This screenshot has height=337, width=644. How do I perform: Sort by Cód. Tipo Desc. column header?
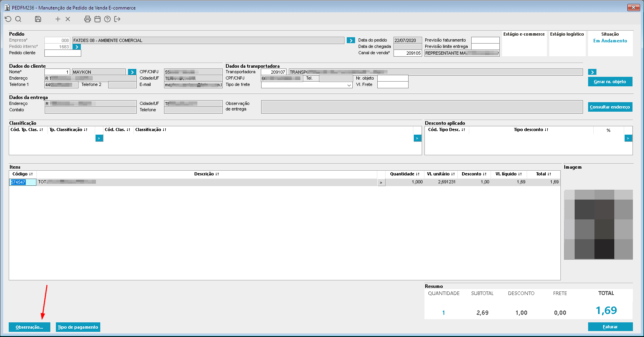447,129
